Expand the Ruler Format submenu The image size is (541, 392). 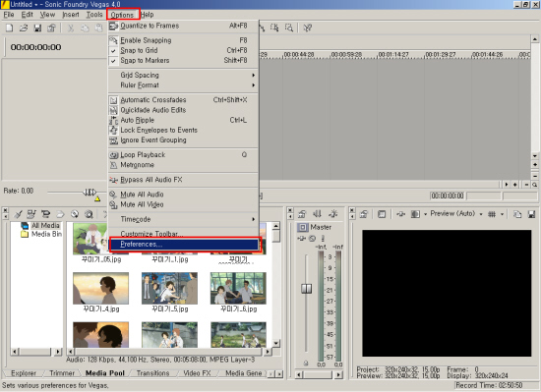coord(183,85)
